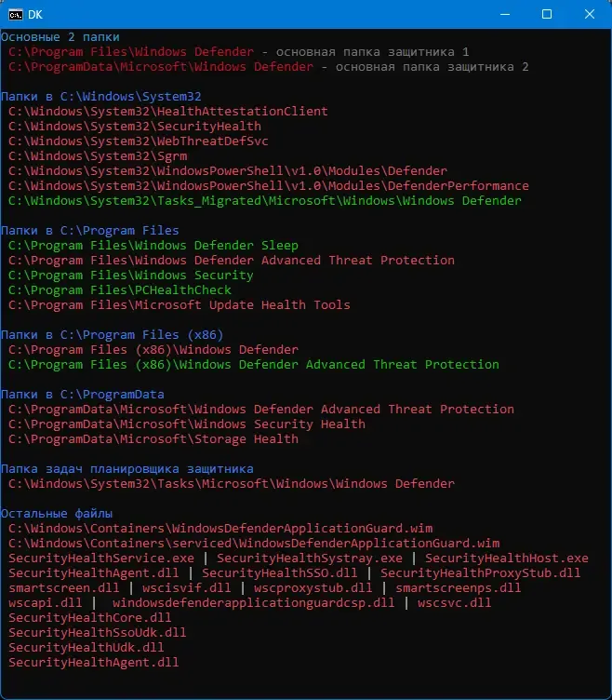Click the windowsdefenderapplicationguardcsp.dll text
Viewport: 612px width, 700px height.
[x=253, y=603]
